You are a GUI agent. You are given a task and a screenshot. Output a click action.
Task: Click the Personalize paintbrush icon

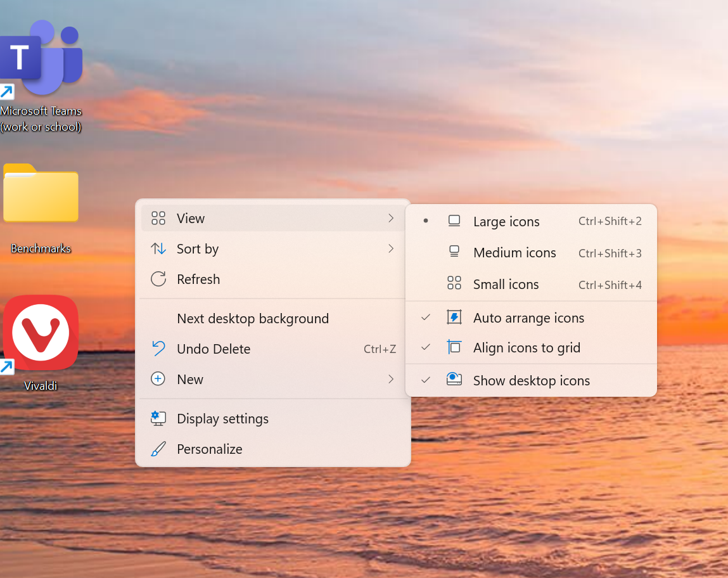tap(158, 449)
